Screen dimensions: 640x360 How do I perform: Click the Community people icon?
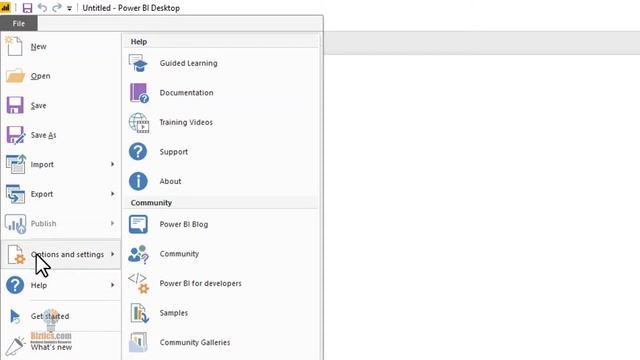tap(138, 254)
